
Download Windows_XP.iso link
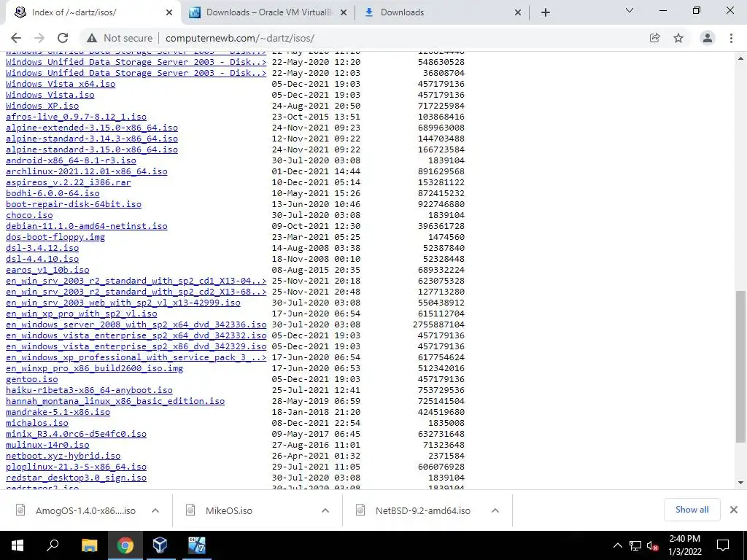click(x=42, y=106)
